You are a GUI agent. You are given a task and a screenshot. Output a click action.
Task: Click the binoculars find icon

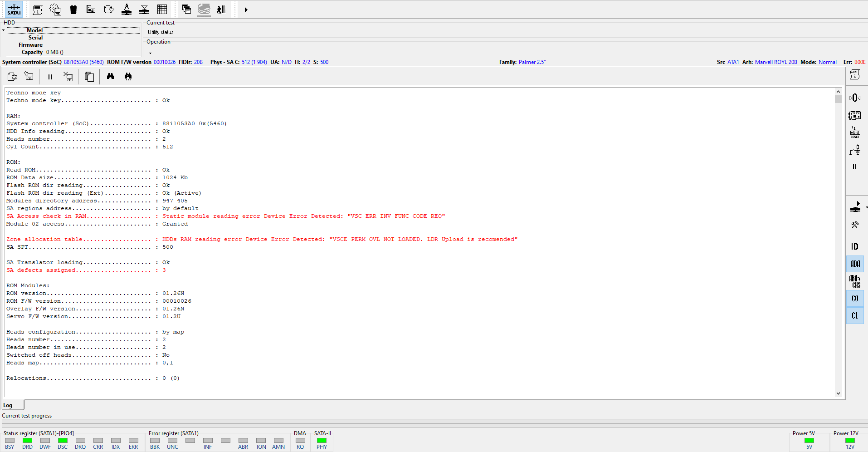coord(110,76)
